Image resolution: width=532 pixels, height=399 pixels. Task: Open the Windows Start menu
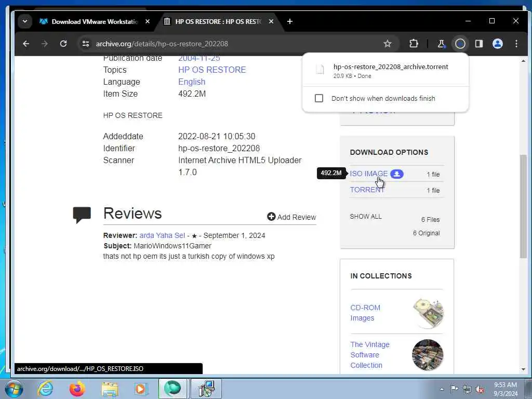coord(13,389)
